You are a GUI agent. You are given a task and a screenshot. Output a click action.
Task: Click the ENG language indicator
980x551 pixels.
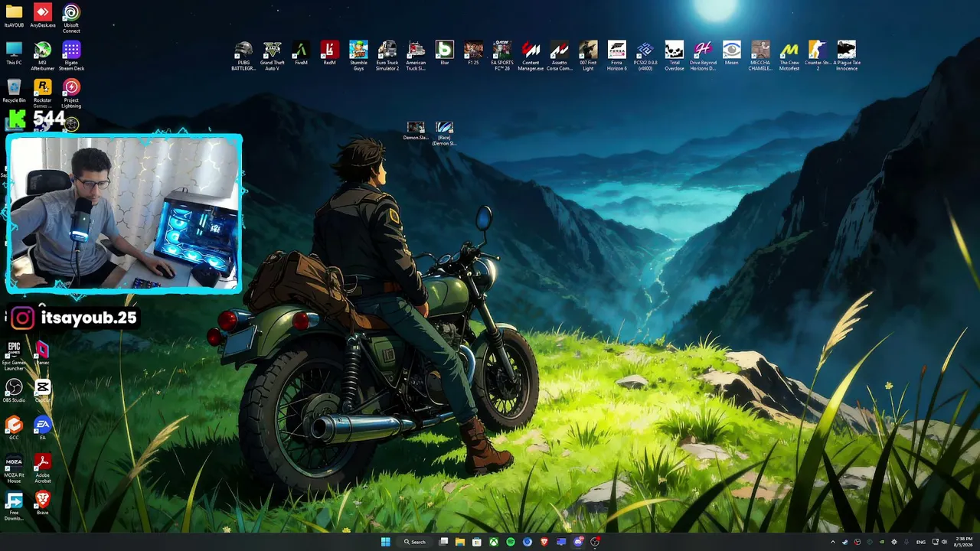(x=920, y=542)
